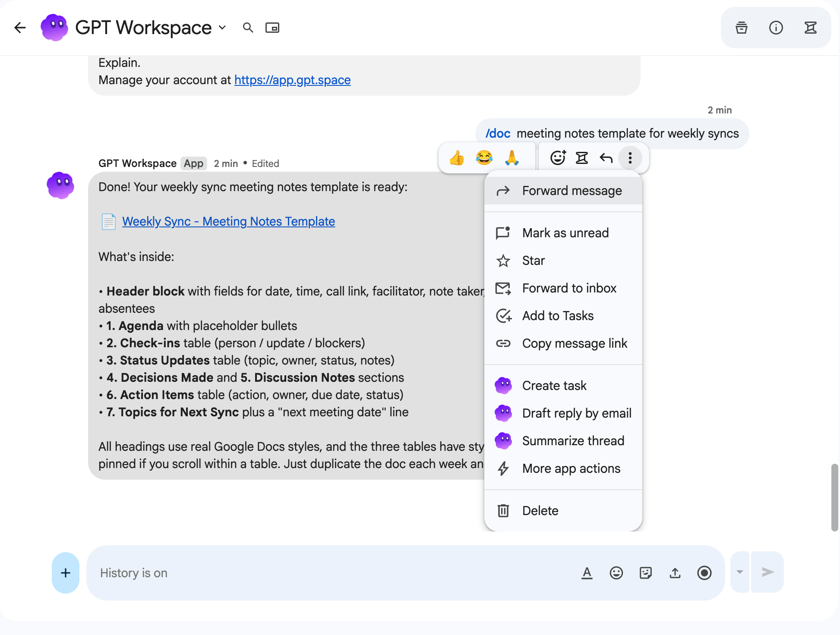The image size is (840, 635).
Task: Open search in conversation
Action: [x=248, y=28]
